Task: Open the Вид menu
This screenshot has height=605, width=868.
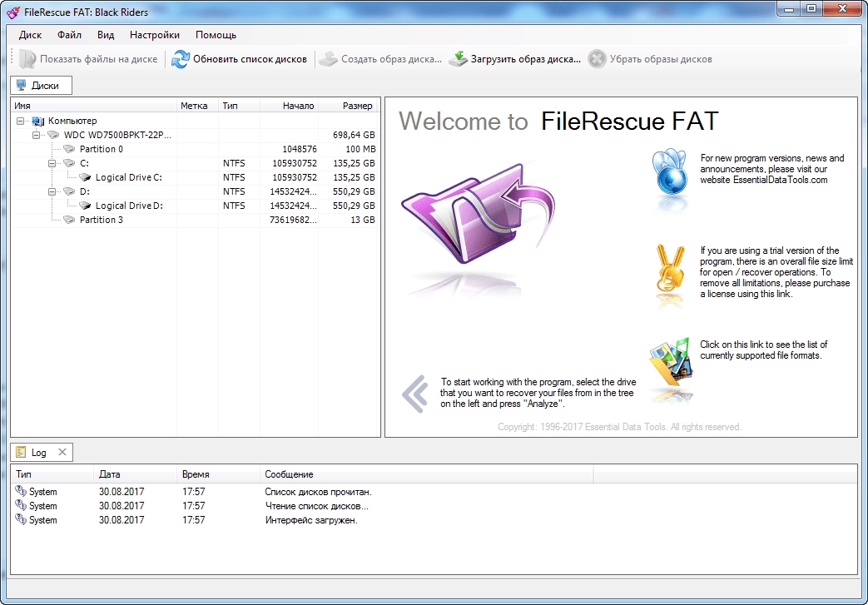Action: (106, 35)
